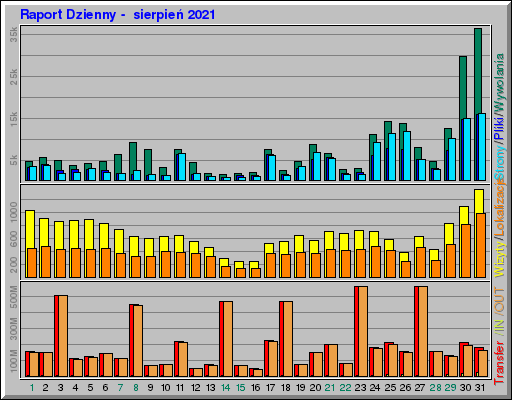
Task: Click day label 14 on the x-axis
Action: pos(226,388)
